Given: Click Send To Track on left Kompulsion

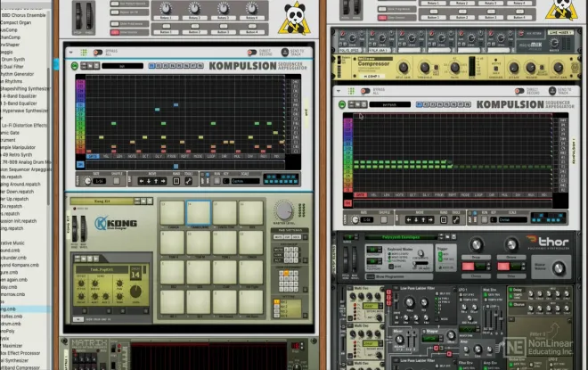Looking at the screenshot, I should click(x=285, y=53).
